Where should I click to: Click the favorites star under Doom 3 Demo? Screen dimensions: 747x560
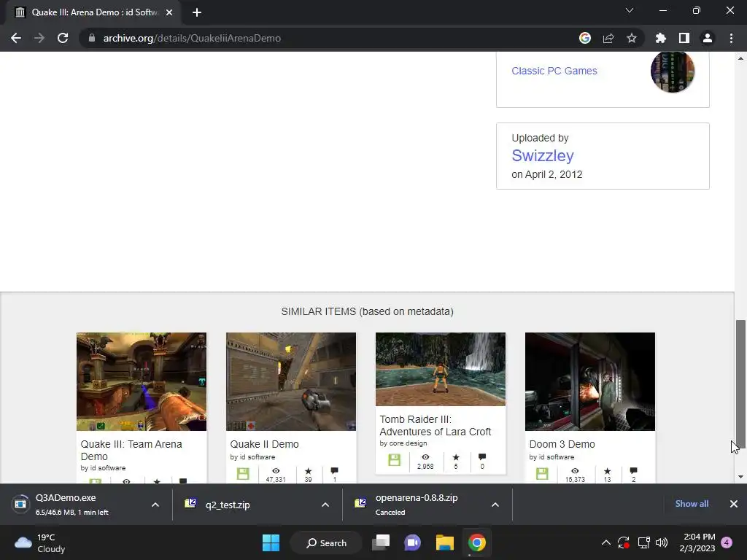coord(608,471)
